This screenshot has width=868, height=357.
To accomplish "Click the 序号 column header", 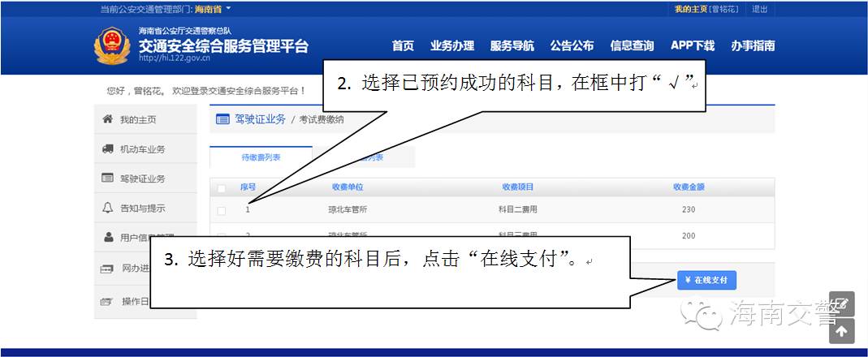I will click(x=248, y=187).
